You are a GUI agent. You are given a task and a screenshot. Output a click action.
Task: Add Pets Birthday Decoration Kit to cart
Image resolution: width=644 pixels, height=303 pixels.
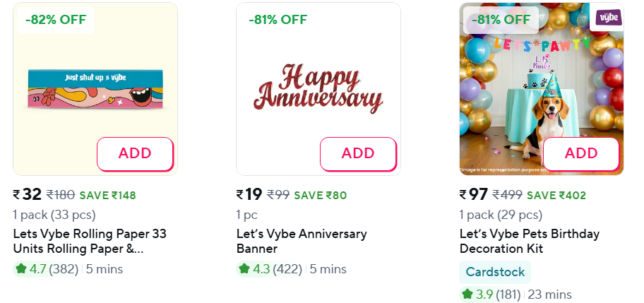[x=581, y=153]
